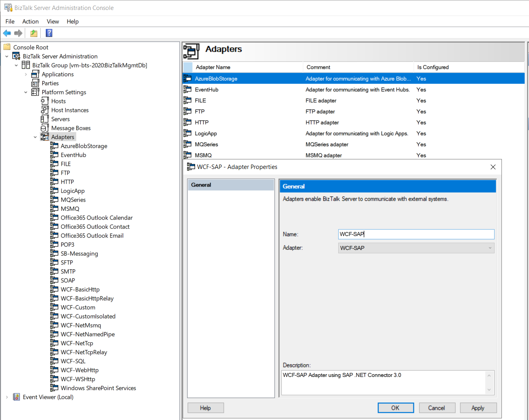Click the Description box scroll down arrow

point(489,390)
